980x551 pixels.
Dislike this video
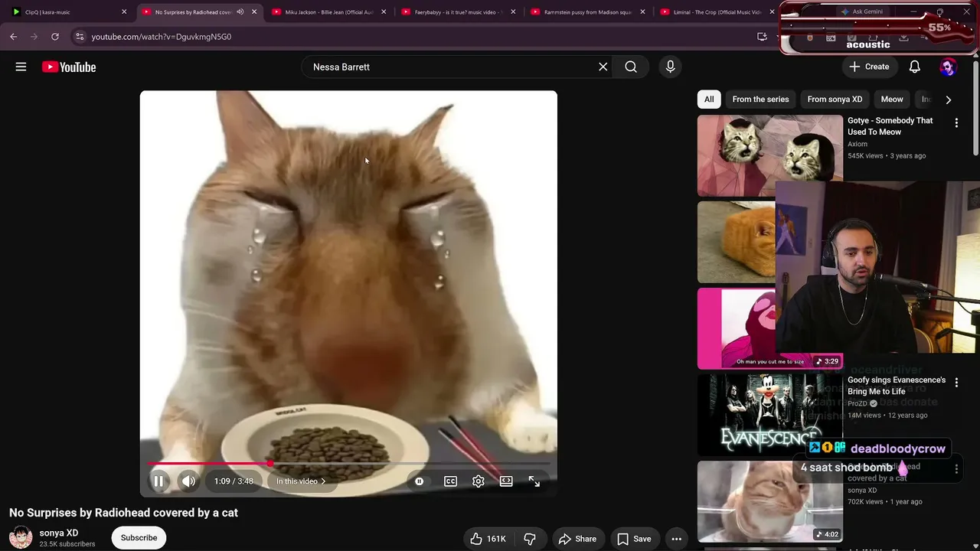pos(530,539)
